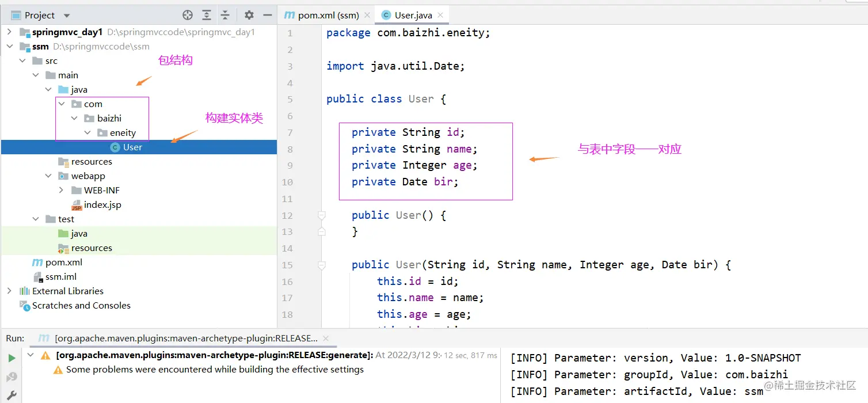Collapse the webapp folder
The image size is (868, 403).
tap(48, 176)
